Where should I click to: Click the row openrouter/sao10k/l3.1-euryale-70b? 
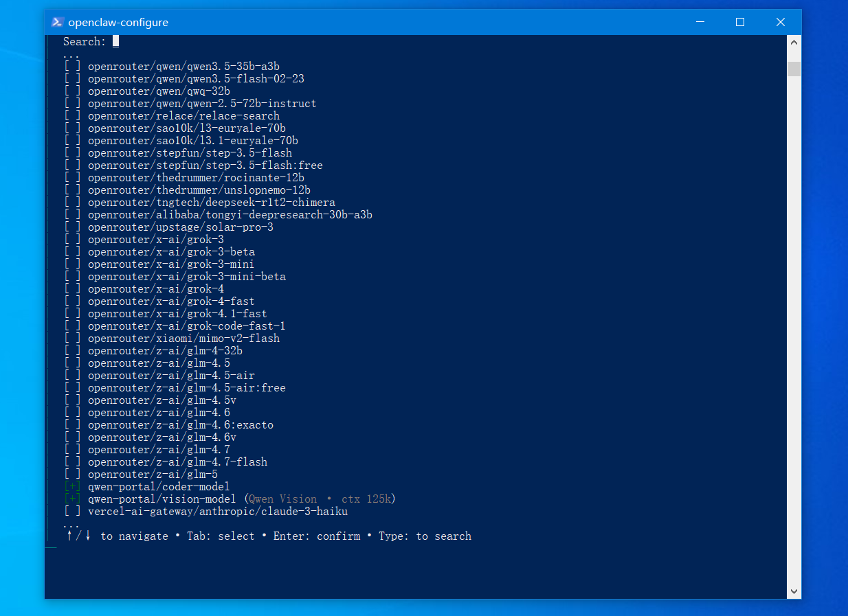(x=181, y=141)
